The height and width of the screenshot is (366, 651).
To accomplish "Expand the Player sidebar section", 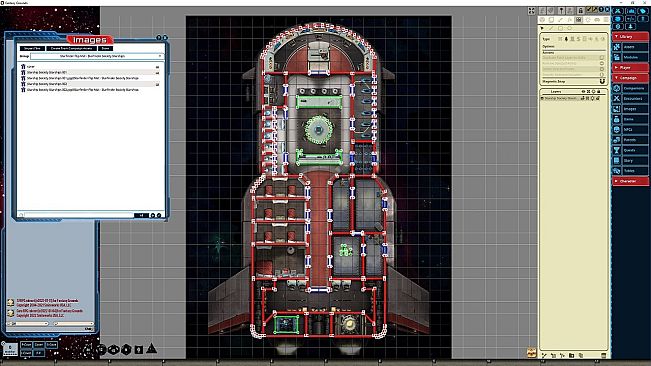I will 630,67.
